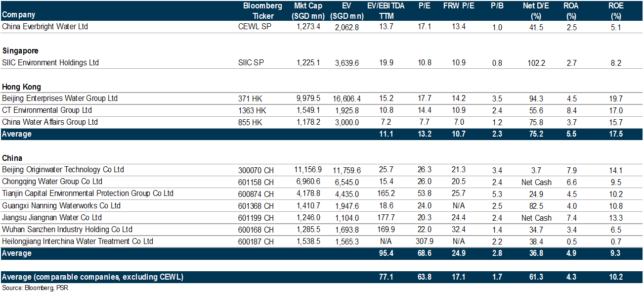Click China average EV/EBITDA "95.4"
This screenshot has width=644, height=293.
click(x=386, y=253)
